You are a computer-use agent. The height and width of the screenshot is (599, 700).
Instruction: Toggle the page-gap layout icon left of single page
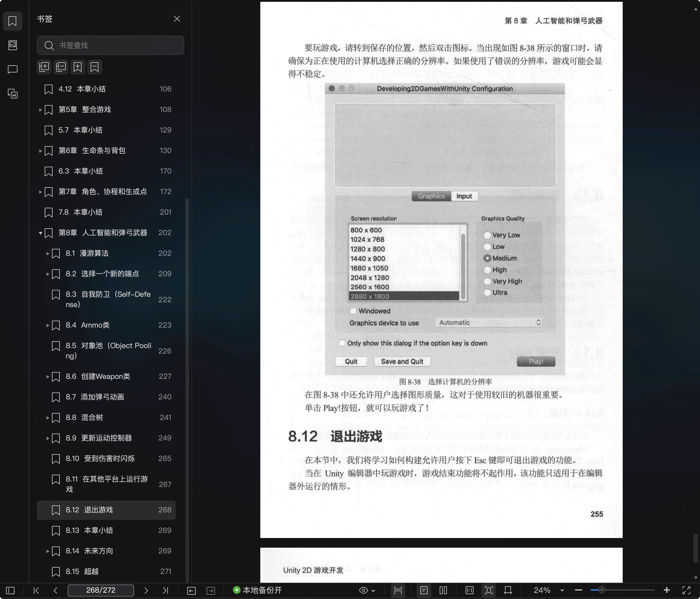[x=398, y=590]
